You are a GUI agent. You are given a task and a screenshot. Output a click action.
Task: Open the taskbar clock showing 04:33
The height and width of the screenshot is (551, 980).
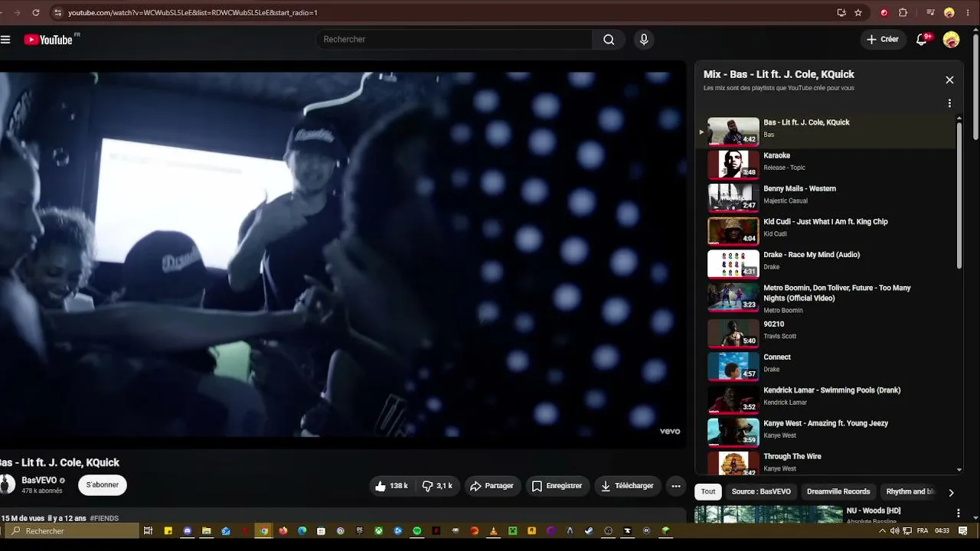[942, 531]
